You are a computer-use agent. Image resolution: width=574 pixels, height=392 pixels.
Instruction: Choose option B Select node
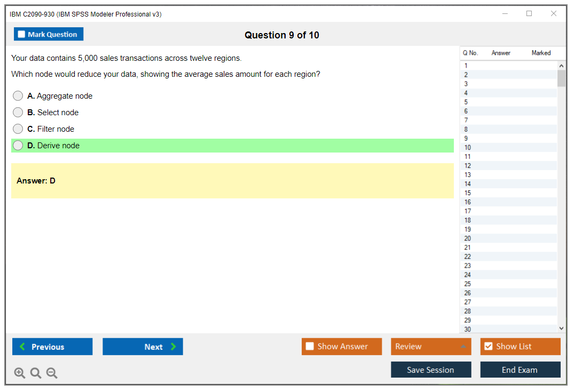click(x=18, y=113)
